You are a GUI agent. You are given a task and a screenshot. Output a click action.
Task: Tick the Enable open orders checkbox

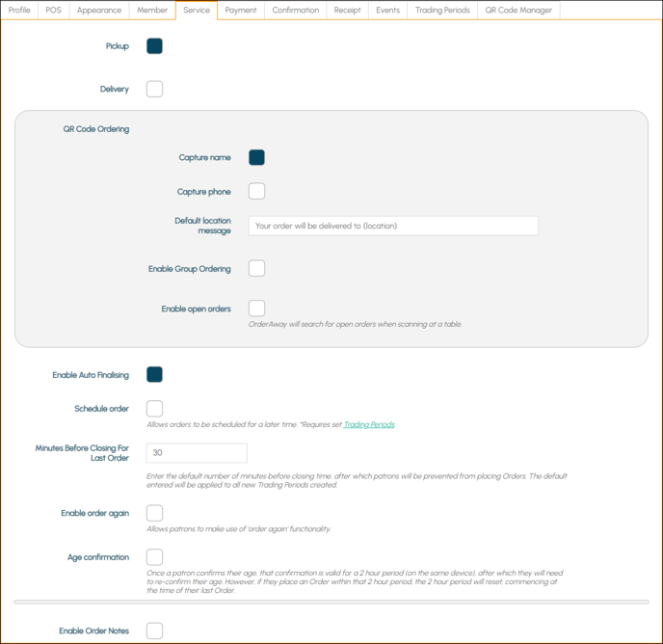coord(256,309)
